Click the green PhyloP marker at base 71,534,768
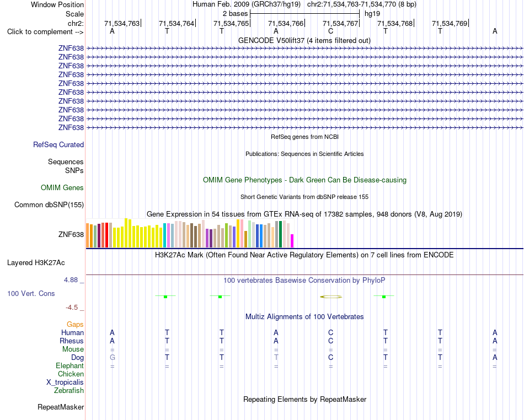This screenshot has height=420, width=524. point(384,297)
